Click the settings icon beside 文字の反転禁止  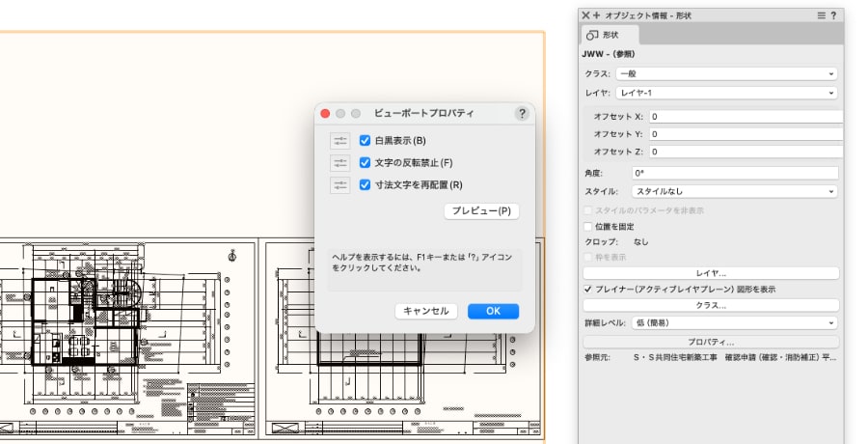tap(339, 163)
